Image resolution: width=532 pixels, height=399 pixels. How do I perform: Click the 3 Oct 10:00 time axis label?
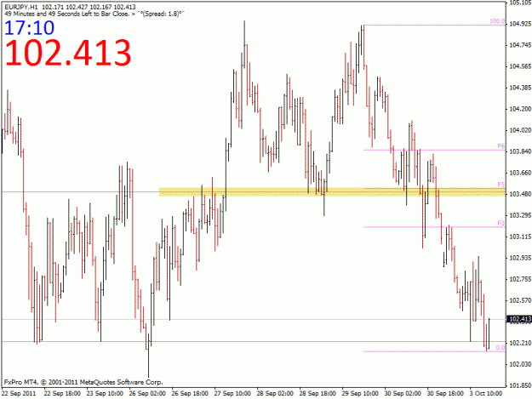coord(486,393)
